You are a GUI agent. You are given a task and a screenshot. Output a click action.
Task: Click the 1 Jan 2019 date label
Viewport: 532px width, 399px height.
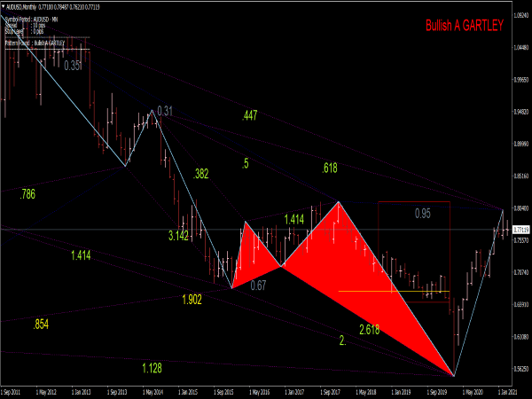[401, 393]
